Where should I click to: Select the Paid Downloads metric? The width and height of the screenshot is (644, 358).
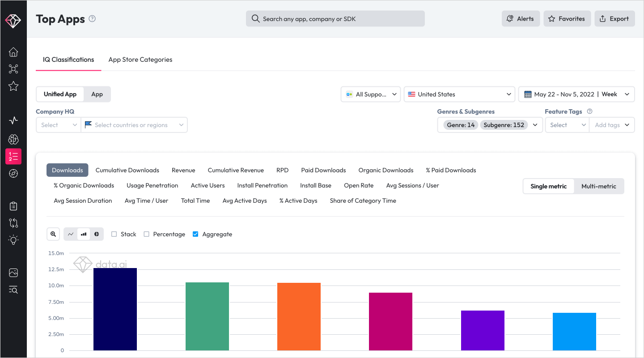click(x=323, y=170)
